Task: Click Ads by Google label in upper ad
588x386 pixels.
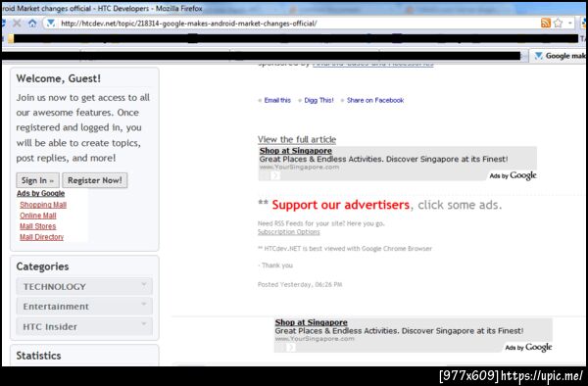Action: click(513, 175)
